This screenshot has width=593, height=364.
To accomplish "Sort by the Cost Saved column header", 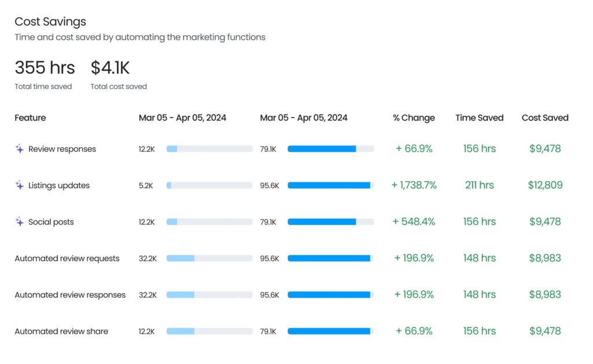I will [x=545, y=117].
